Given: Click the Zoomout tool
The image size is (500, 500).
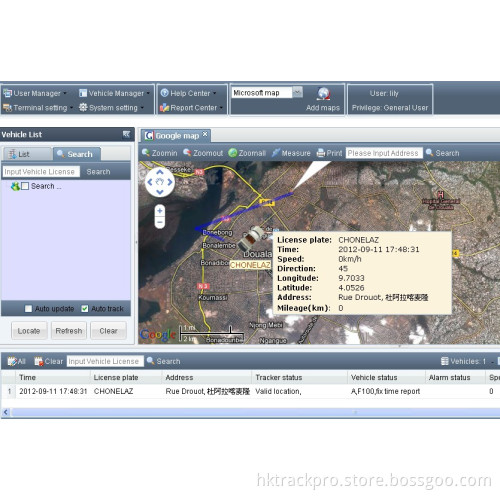Looking at the screenshot, I should (203, 153).
